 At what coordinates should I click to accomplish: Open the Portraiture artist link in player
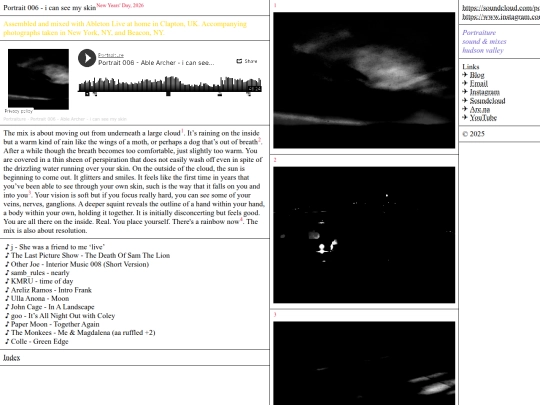[x=111, y=55]
